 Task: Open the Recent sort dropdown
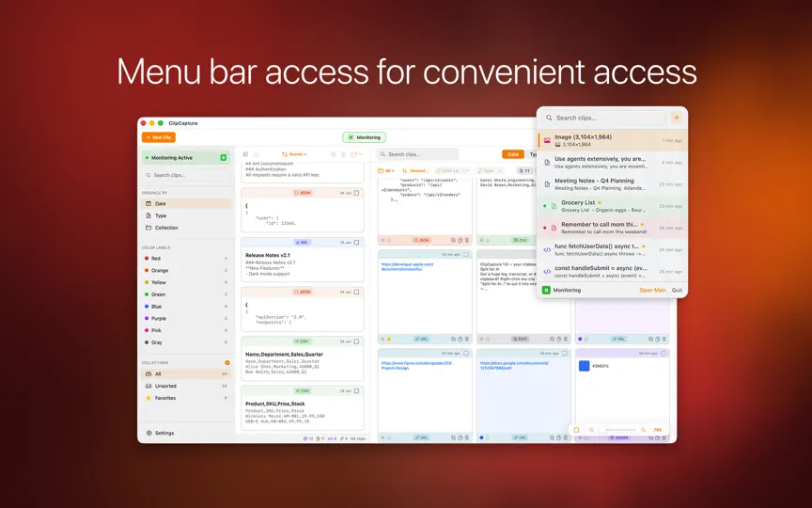pyautogui.click(x=294, y=154)
